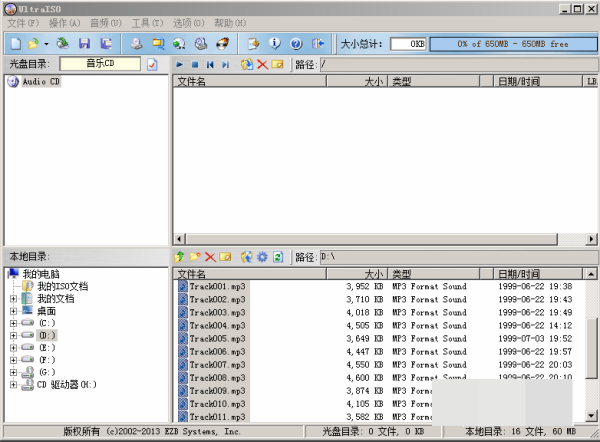Click the Add files toolbar icon

click(253, 44)
